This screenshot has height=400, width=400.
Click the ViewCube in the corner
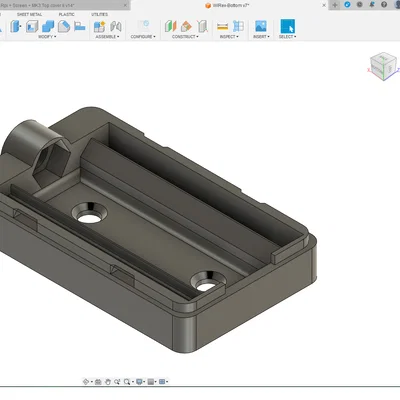click(x=383, y=66)
